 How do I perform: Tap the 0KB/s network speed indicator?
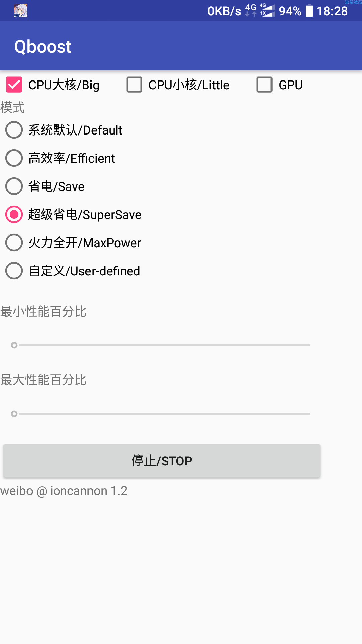(x=224, y=11)
